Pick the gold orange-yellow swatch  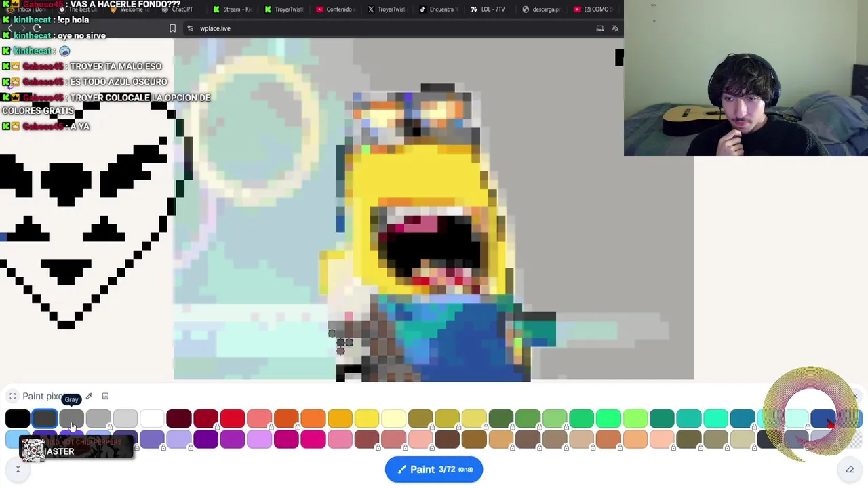click(x=340, y=418)
